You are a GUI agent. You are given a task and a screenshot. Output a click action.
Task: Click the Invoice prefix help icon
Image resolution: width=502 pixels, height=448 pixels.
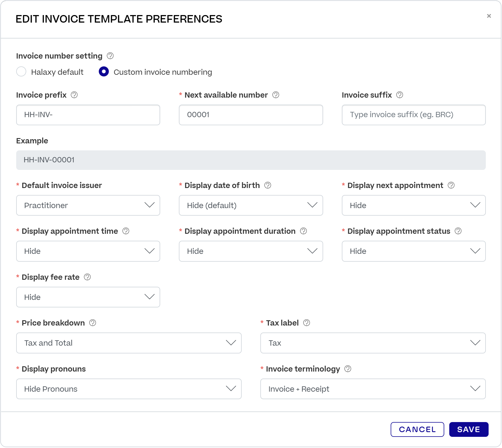click(74, 95)
